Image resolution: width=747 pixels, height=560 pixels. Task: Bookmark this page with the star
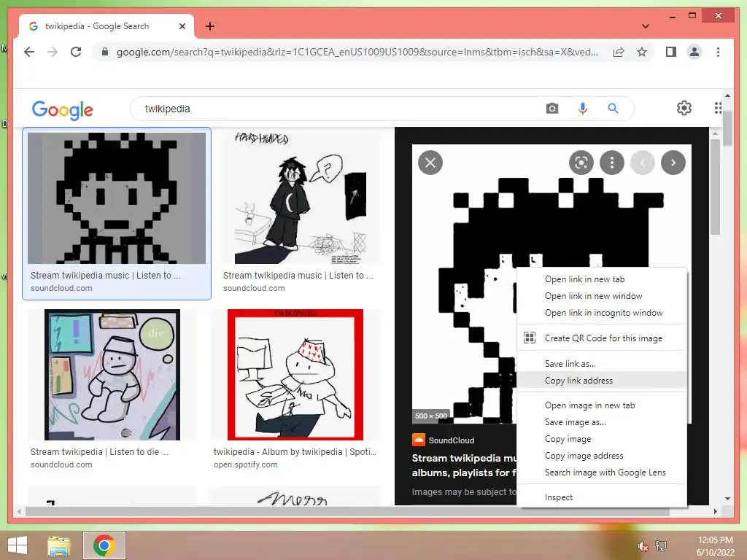pos(642,52)
